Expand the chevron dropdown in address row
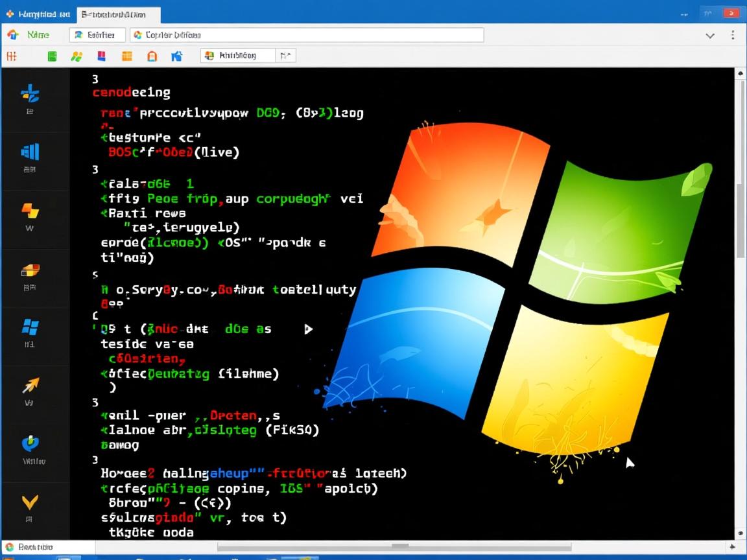This screenshot has height=560, width=747. pos(710,36)
